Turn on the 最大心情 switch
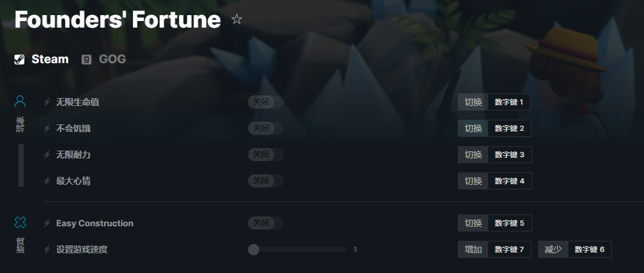Screen dimensions: 644x273 point(266,181)
